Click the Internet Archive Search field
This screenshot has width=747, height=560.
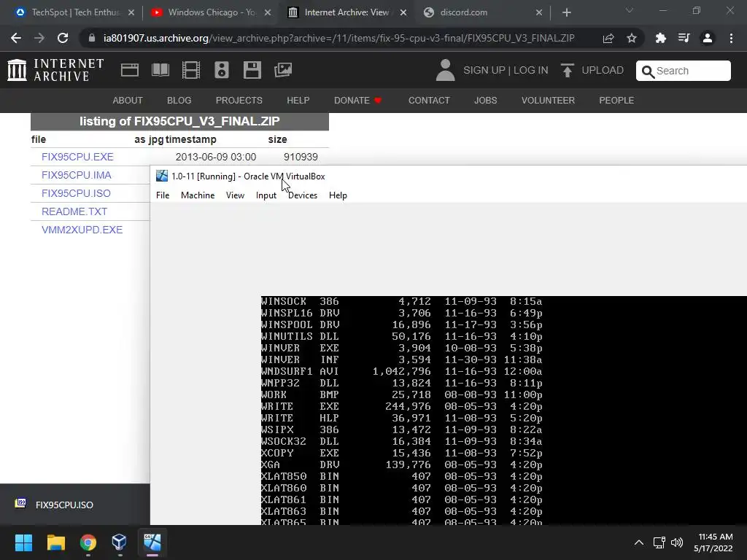click(683, 71)
